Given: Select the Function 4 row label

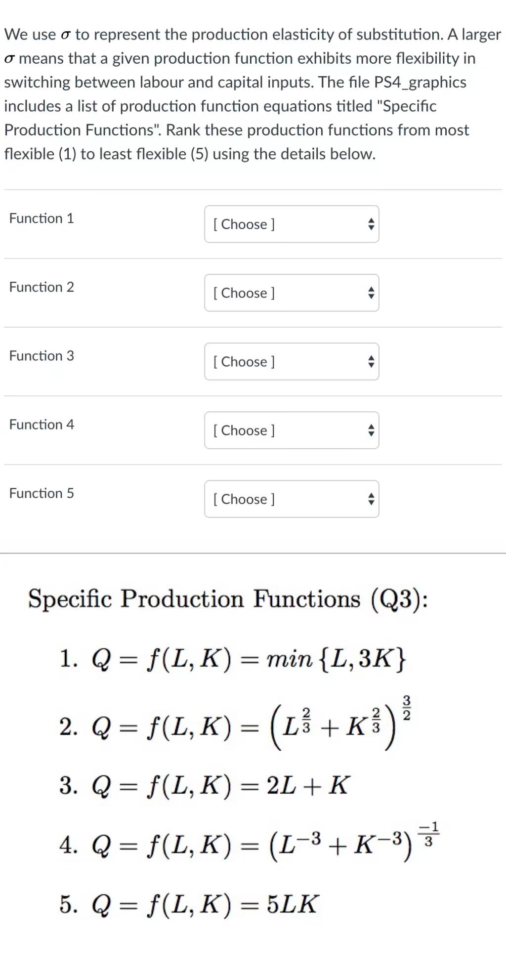Looking at the screenshot, I should click(42, 424).
